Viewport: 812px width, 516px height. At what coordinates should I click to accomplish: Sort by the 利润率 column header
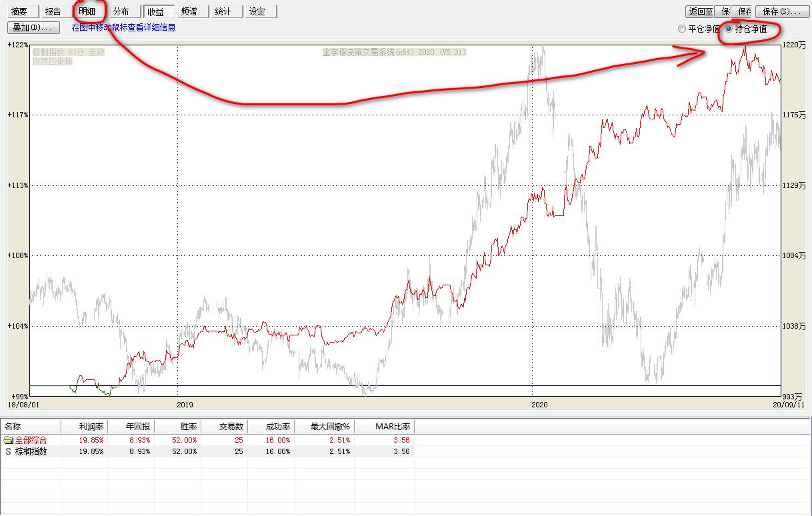[x=84, y=427]
